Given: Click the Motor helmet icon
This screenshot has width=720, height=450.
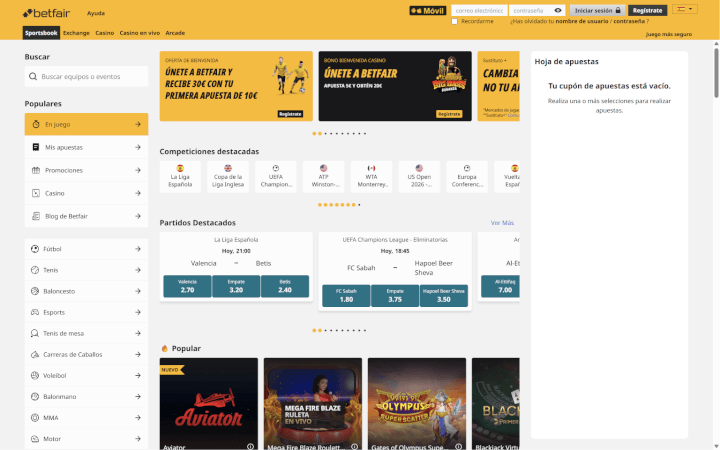Looking at the screenshot, I should (35, 439).
